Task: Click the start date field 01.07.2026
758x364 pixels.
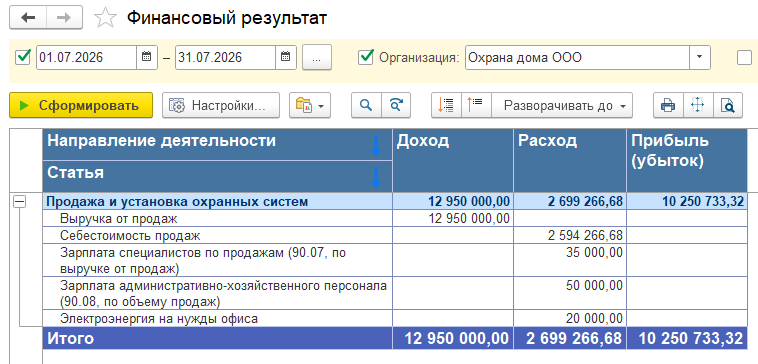Action: (x=87, y=58)
